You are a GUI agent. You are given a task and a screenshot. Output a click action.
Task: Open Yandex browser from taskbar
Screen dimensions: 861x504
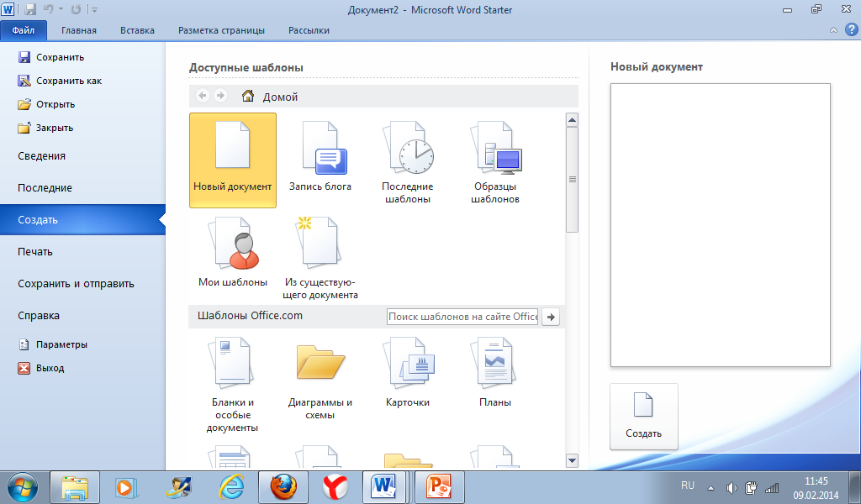[x=335, y=487]
